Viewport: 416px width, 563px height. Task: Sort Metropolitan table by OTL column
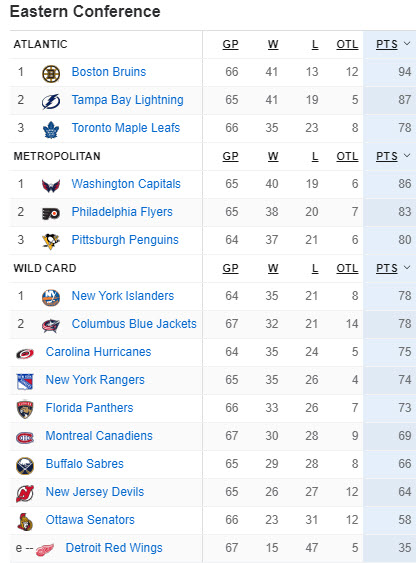pyautogui.click(x=347, y=157)
